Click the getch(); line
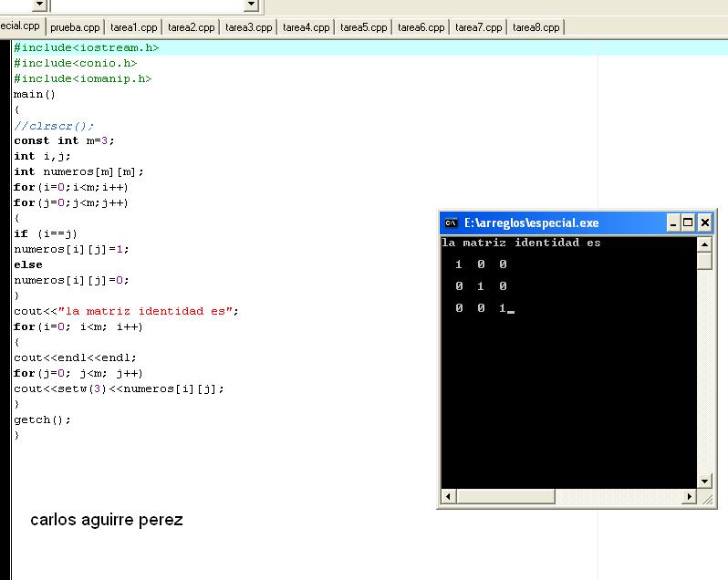 pos(42,419)
